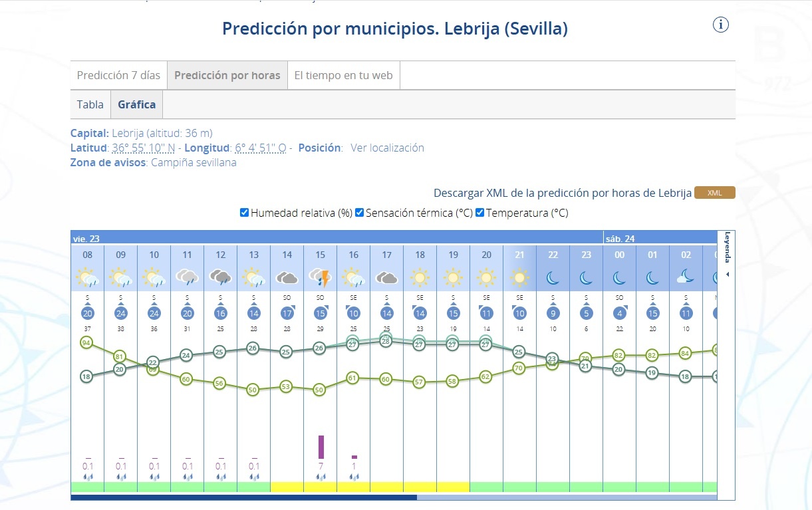Open the Ver localización link
The image size is (812, 510).
(387, 148)
